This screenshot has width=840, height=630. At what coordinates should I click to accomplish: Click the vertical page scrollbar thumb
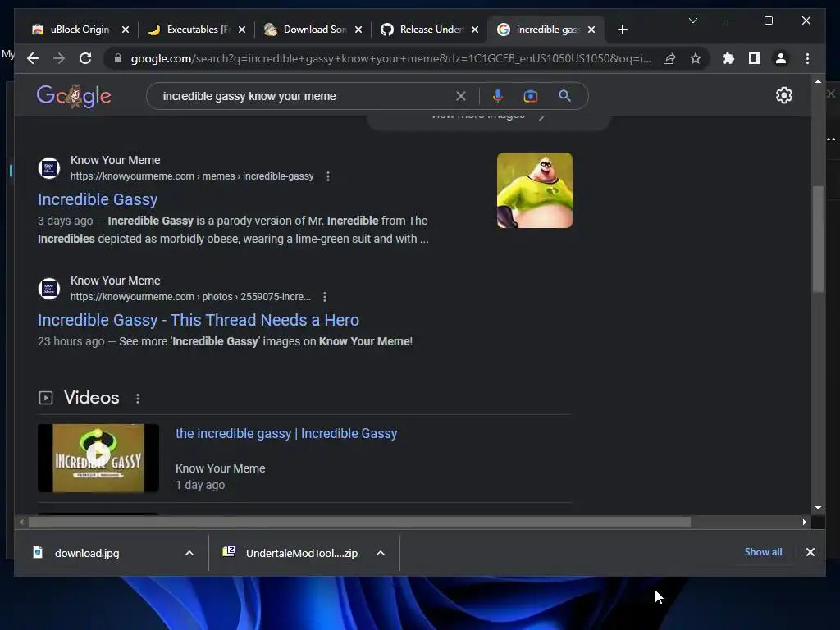(x=818, y=239)
